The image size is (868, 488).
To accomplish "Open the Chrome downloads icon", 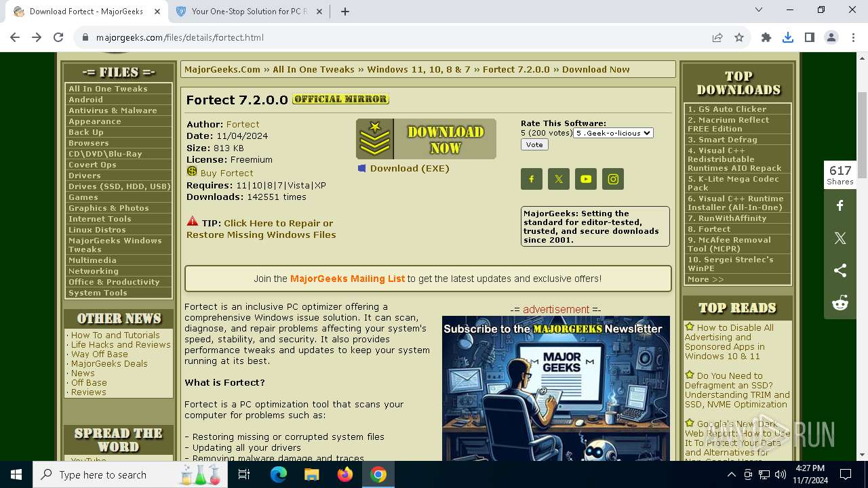I will [788, 37].
